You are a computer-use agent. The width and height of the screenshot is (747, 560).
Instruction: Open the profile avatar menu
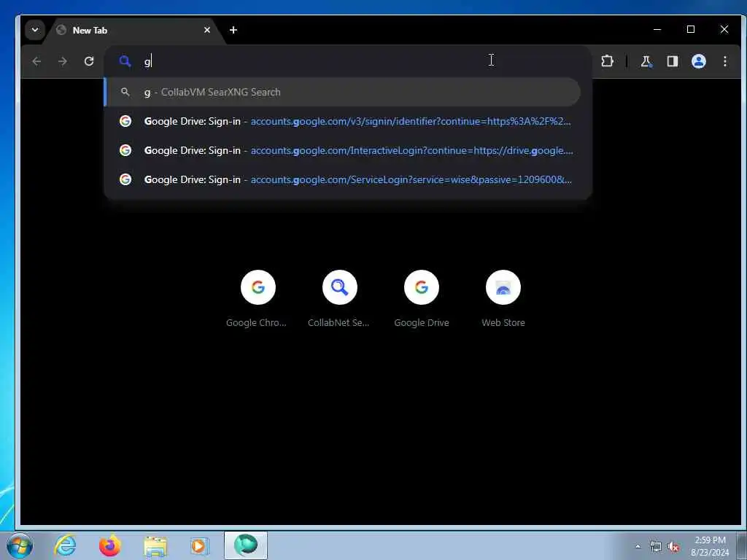[698, 61]
